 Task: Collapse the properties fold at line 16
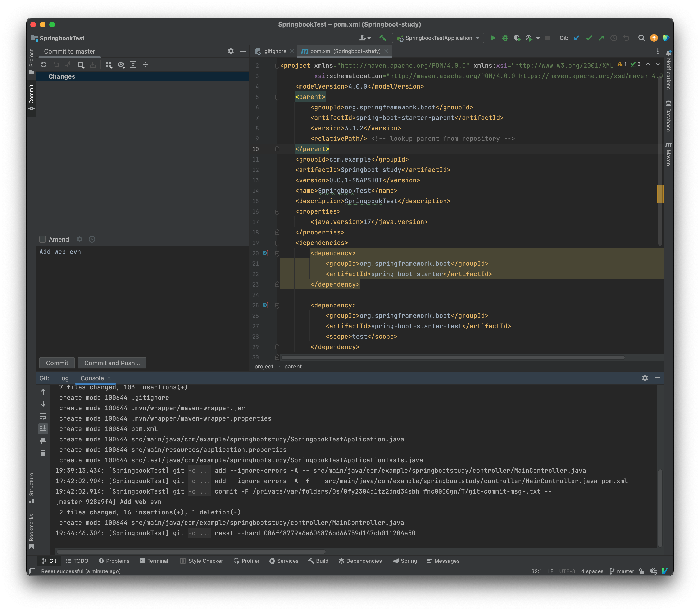click(x=277, y=212)
